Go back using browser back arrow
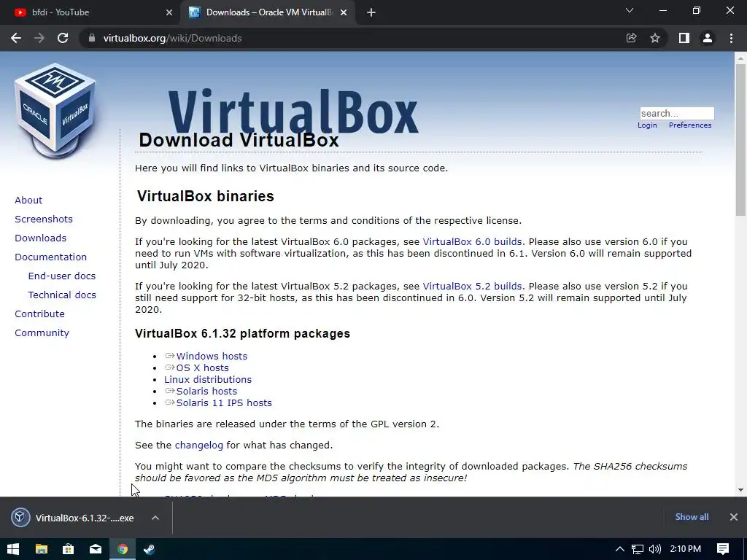The image size is (747, 560). coord(16,38)
